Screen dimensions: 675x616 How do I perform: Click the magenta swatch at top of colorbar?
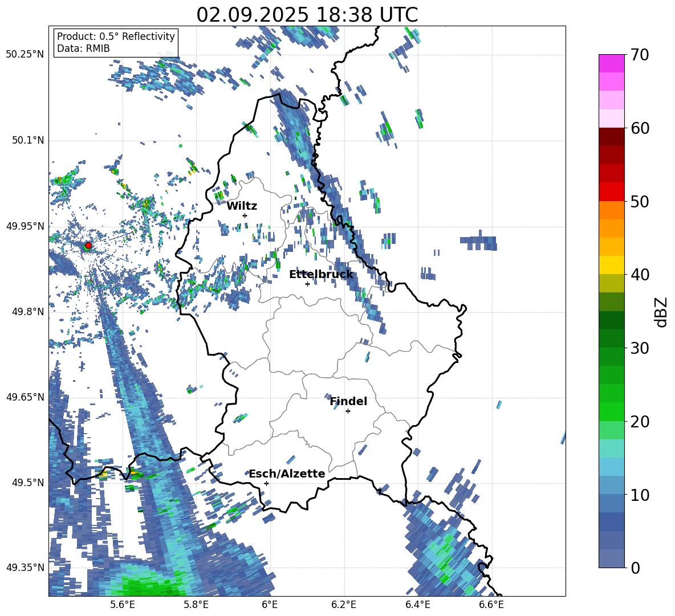coord(611,63)
